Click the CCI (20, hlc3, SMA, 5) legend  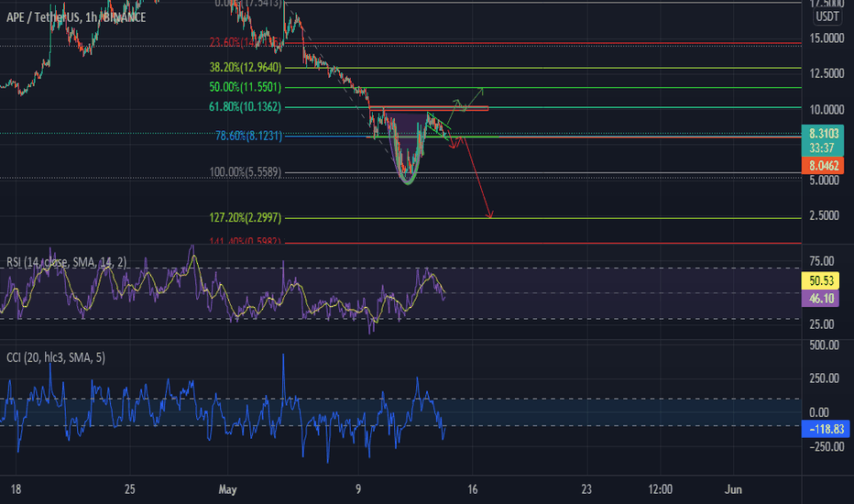pyautogui.click(x=56, y=357)
